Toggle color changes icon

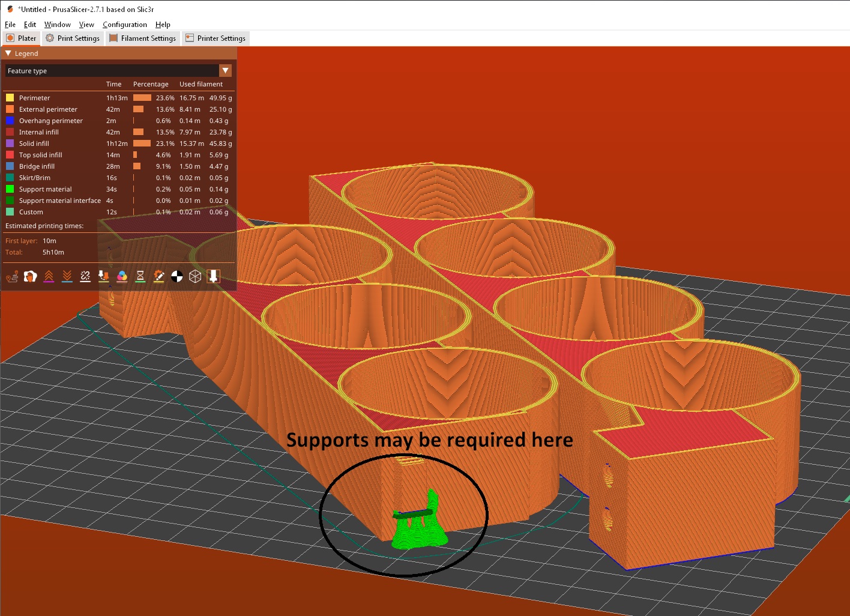(x=122, y=276)
